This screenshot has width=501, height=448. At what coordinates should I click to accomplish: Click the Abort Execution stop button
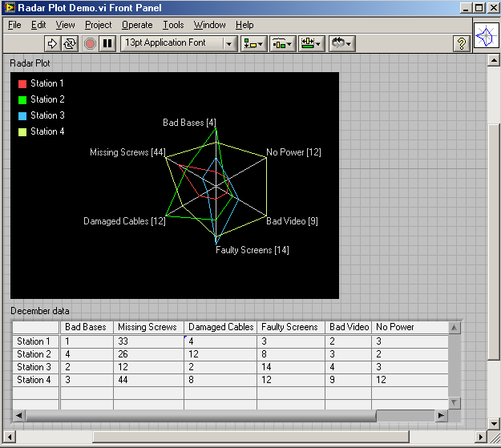pos(90,43)
